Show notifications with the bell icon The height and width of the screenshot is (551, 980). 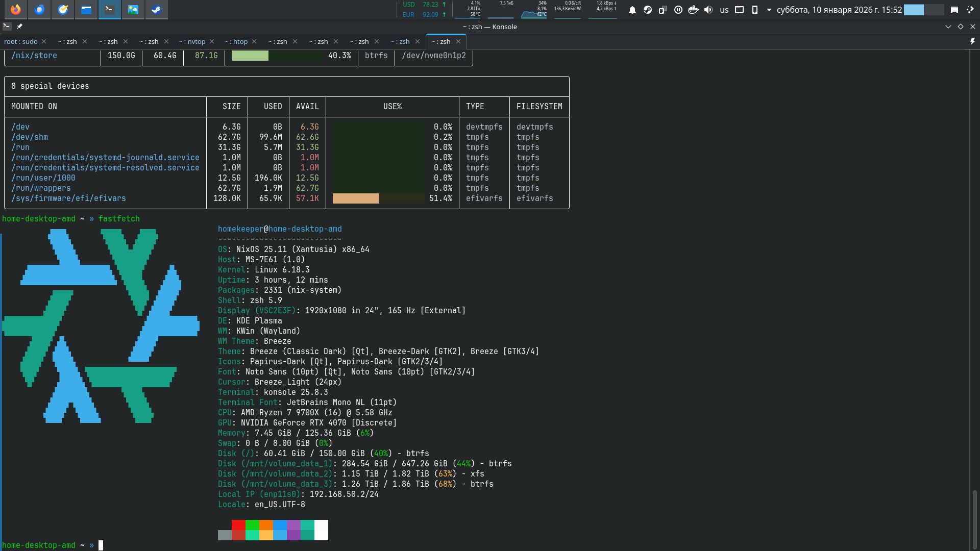632,10
